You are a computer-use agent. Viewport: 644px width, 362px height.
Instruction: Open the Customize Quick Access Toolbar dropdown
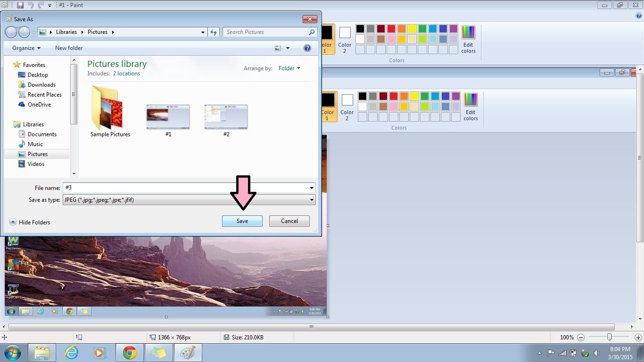[x=50, y=5]
